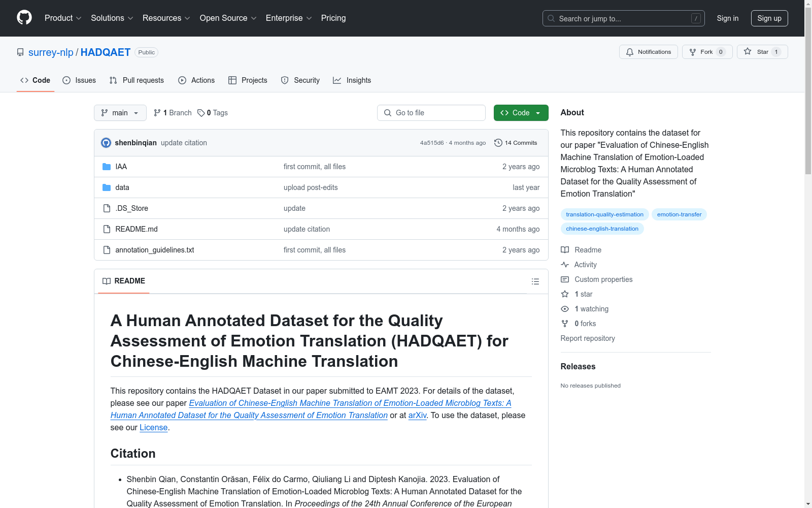This screenshot has height=508, width=812.
Task: Click Sign in
Action: pyautogui.click(x=728, y=18)
